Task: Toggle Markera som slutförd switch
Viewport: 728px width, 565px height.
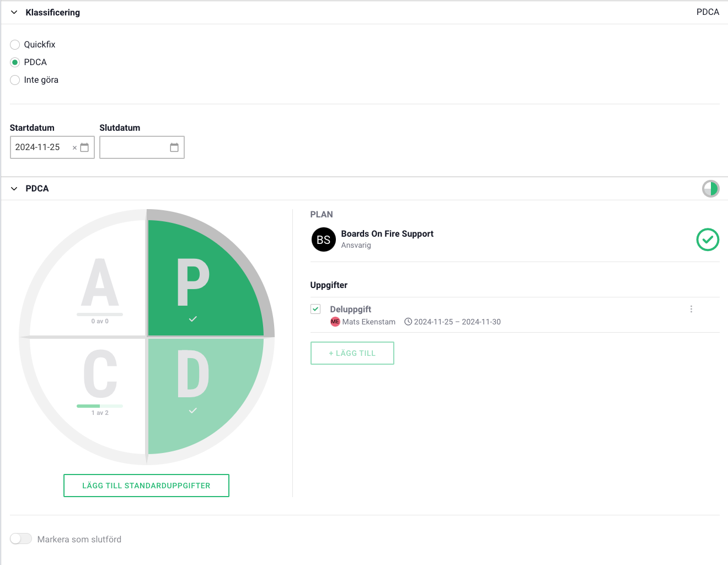Action: click(21, 539)
